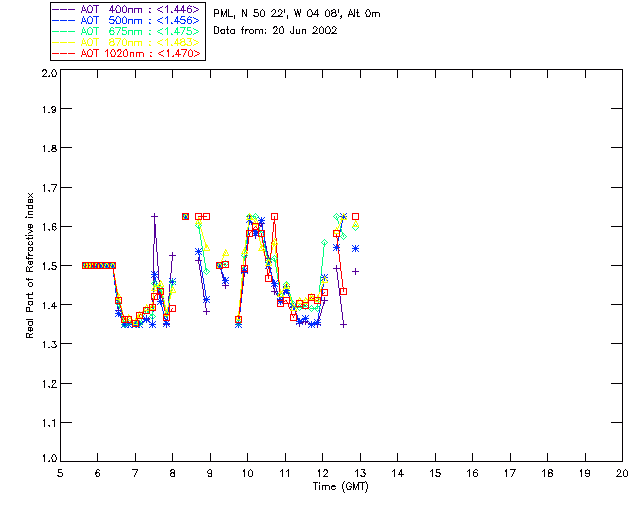Click the x-axis tick label 11

285,473
